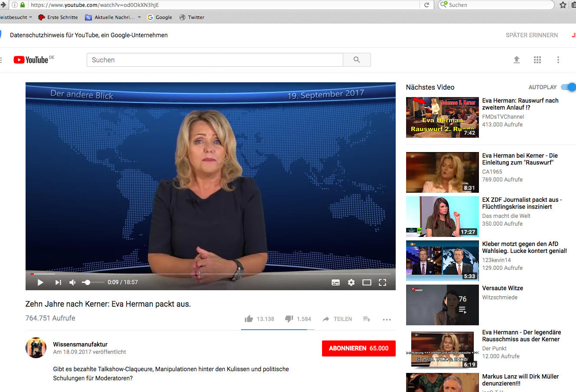Screen dimensions: 576x392
Task: Toggle the AUTOPLAY switch
Action: point(568,87)
